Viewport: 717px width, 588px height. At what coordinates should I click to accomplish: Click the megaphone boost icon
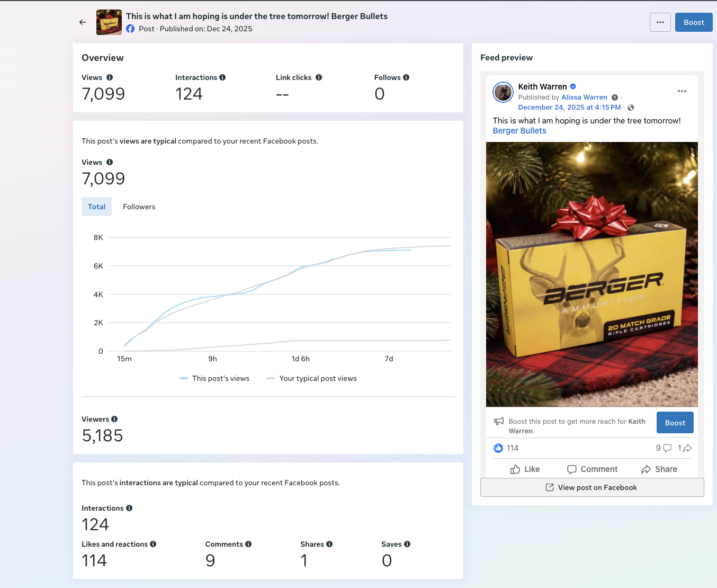pyautogui.click(x=499, y=422)
